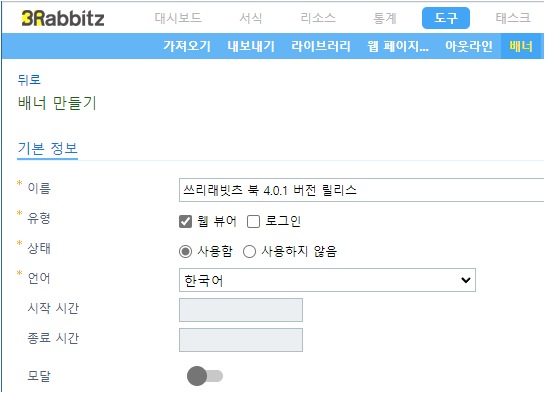Check the 로그인 checkbox
The height and width of the screenshot is (393, 545).
253,221
